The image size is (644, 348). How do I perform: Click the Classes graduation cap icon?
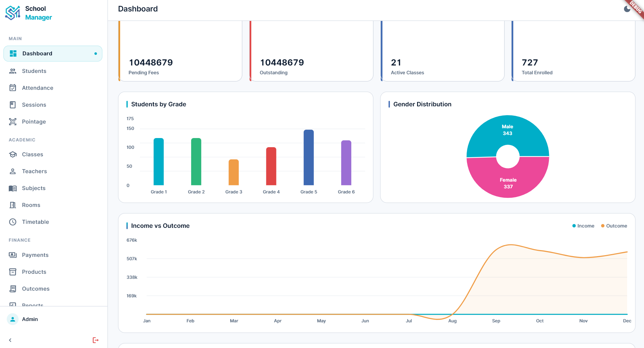(13, 154)
